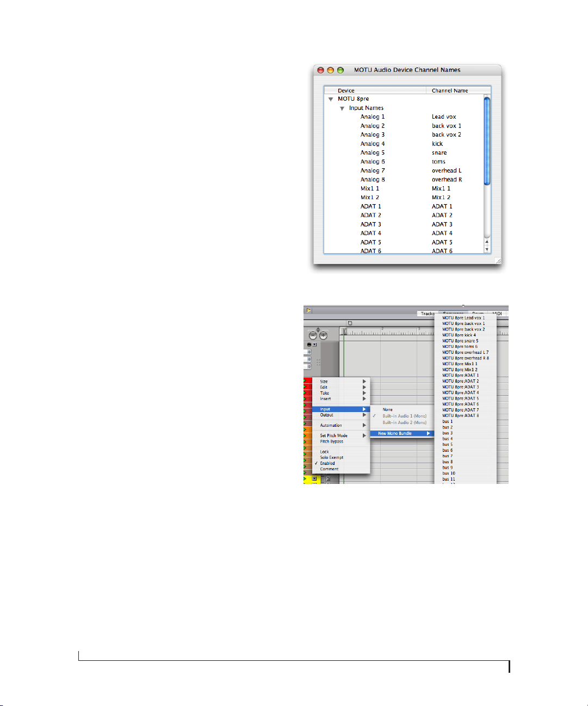The image size is (588, 706).
Task: Click the zoom out minus button
Action: coord(313,335)
